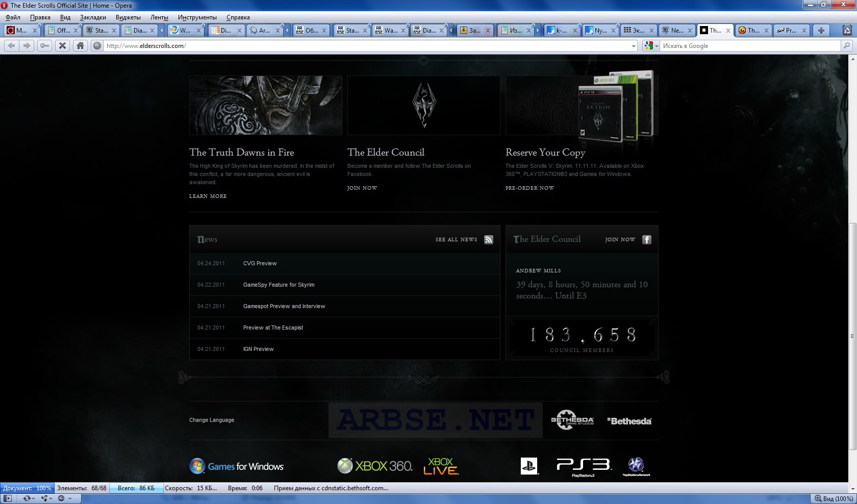This screenshot has height=504, width=857.
Task: Click JOIN NOW in Elder Council panel header
Action: 620,239
